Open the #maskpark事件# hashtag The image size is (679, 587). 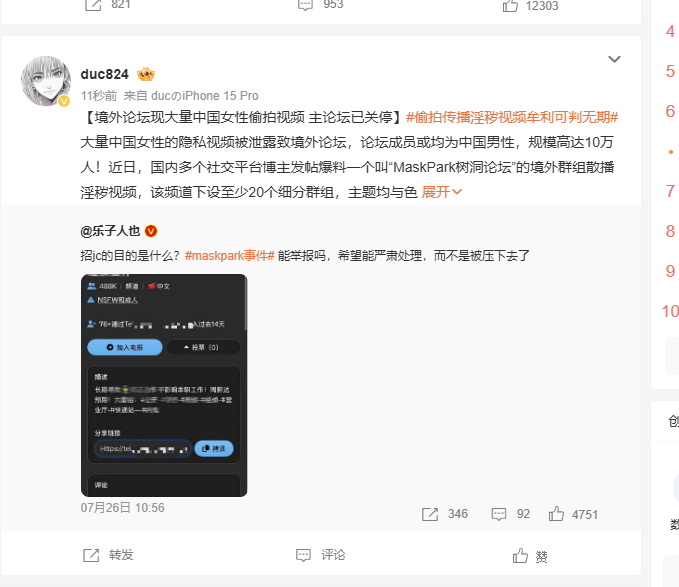click(x=230, y=255)
